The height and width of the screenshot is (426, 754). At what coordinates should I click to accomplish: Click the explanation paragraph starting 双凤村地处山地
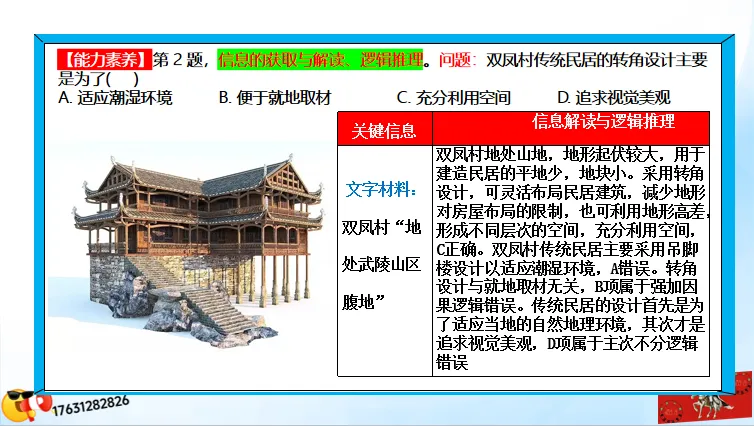[x=571, y=259]
